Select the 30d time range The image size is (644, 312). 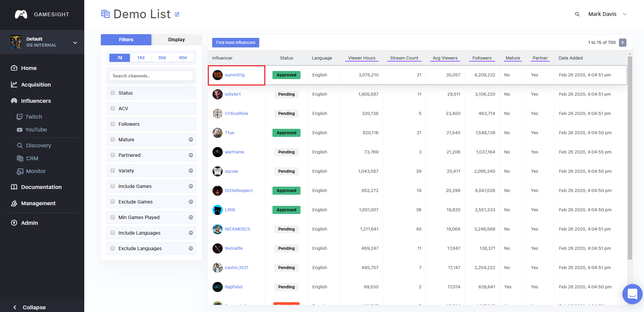[162, 58]
